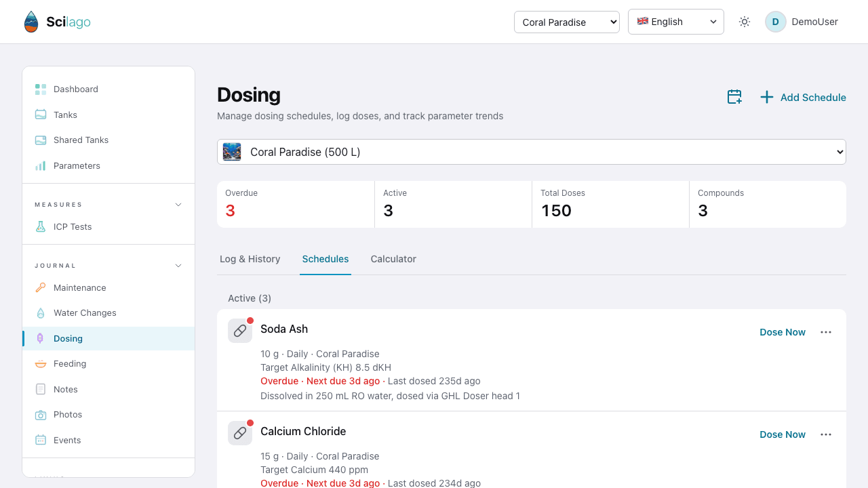Open Photos camera icon
This screenshot has width=868, height=488.
click(x=41, y=415)
